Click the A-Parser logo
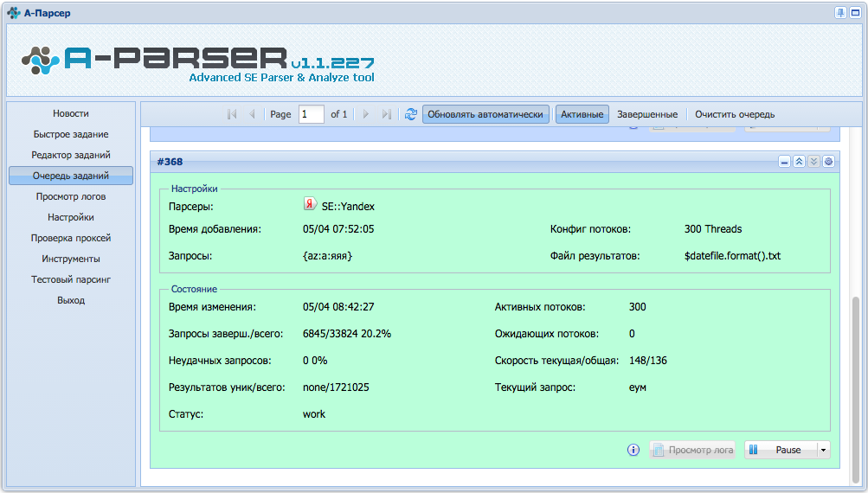 click(x=197, y=63)
